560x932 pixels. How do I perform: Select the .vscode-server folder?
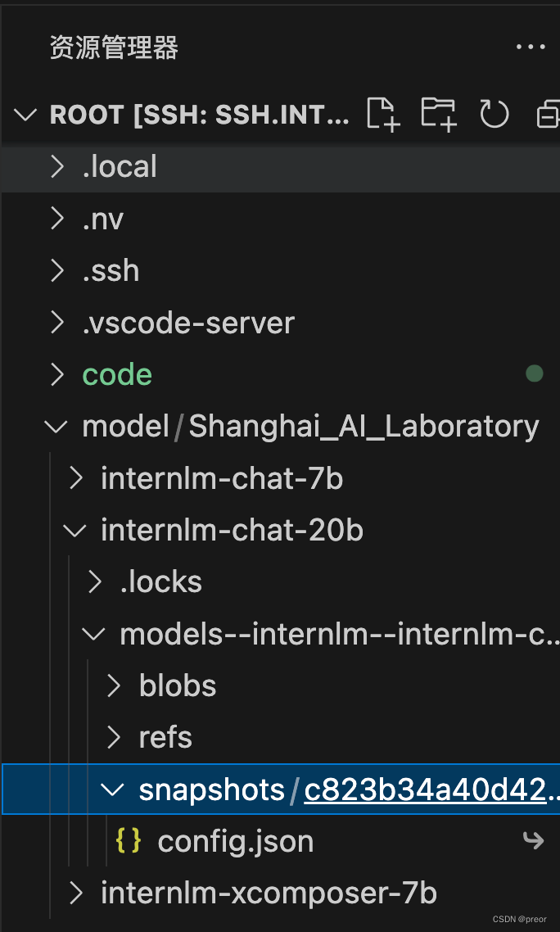tap(188, 322)
